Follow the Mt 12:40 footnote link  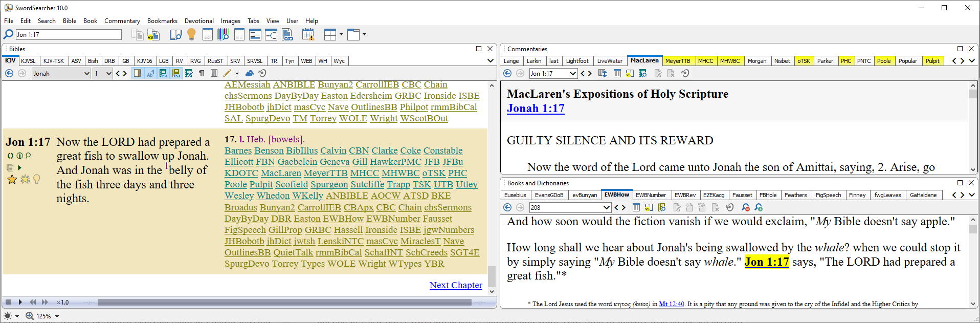pos(671,304)
